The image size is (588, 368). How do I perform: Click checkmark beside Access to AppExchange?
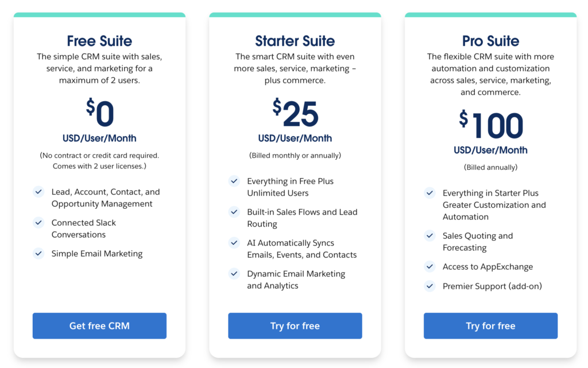(x=430, y=267)
